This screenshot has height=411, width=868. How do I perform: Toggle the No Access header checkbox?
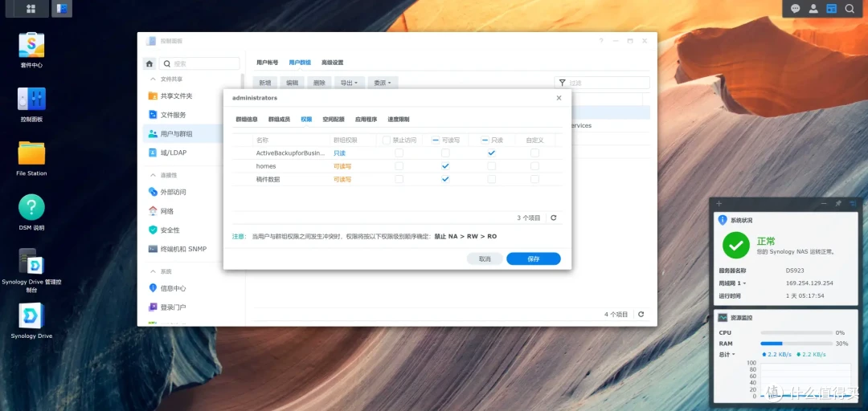tap(387, 140)
